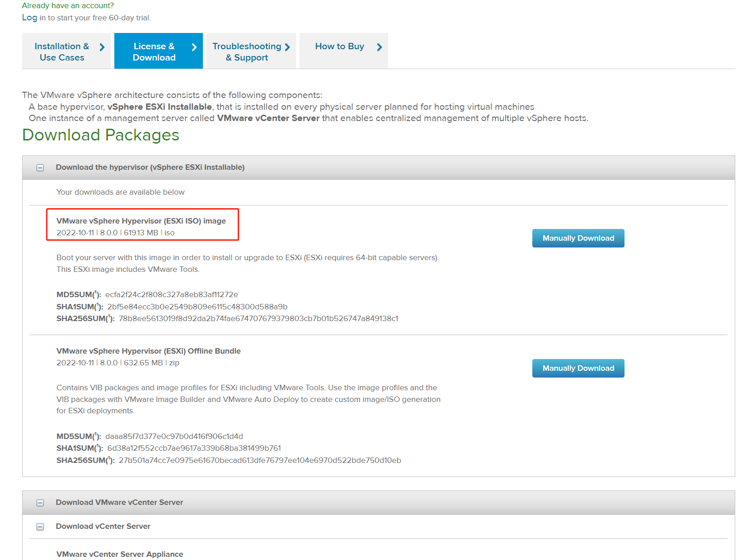Collapse Download VMware vCenter Server with minus icon
The image size is (742, 560).
click(x=40, y=503)
